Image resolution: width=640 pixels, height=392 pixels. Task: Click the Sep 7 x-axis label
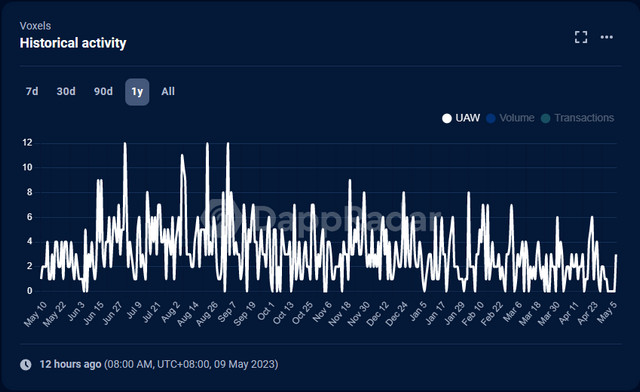(x=227, y=312)
